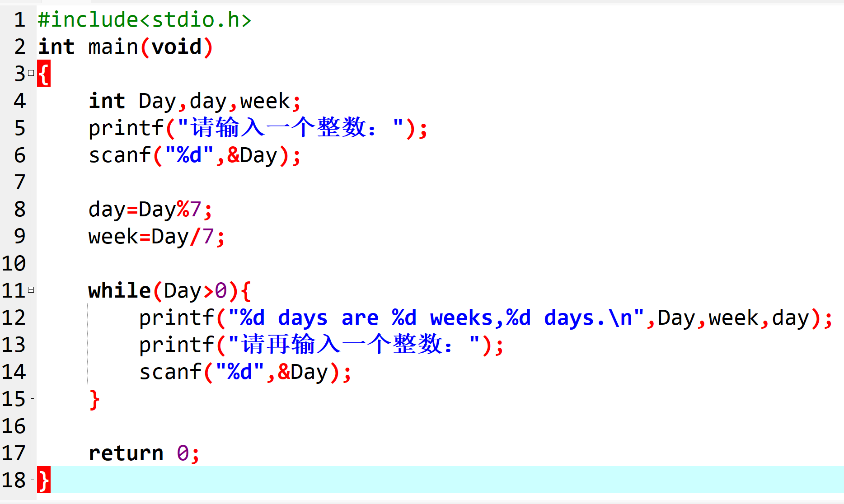Screen dimensions: 844x504
Task: Click the string "请再输入一个整数: "
Action: pyautogui.click(x=354, y=345)
